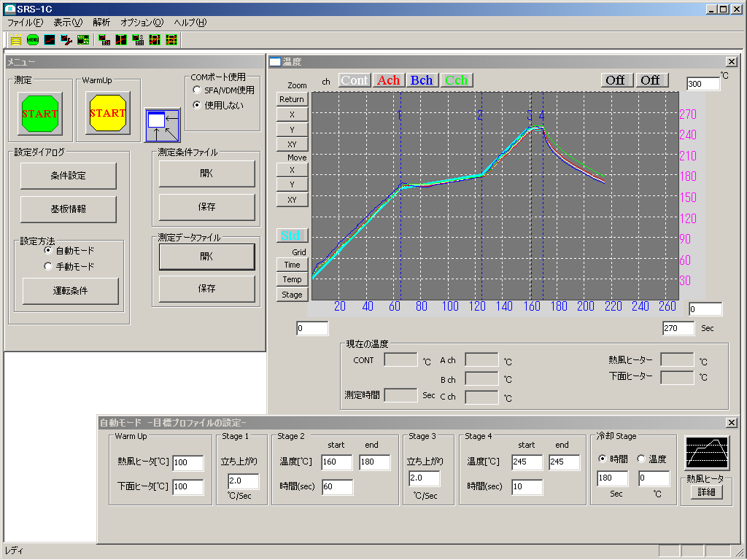This screenshot has height=560, width=747.
Task: Click the cyan Std button
Action: (292, 236)
